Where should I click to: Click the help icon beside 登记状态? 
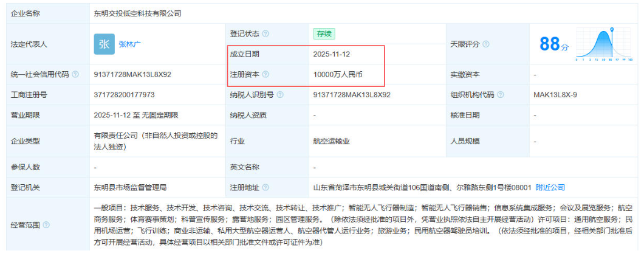(265, 34)
